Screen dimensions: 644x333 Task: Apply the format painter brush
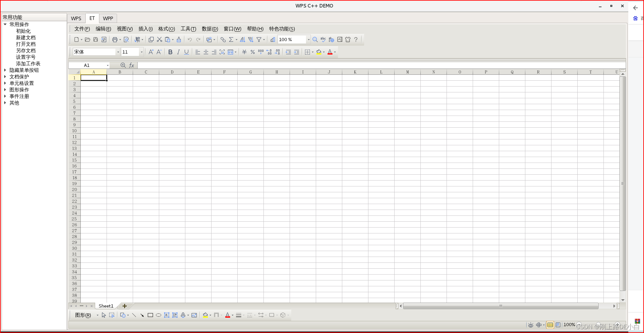click(x=179, y=40)
